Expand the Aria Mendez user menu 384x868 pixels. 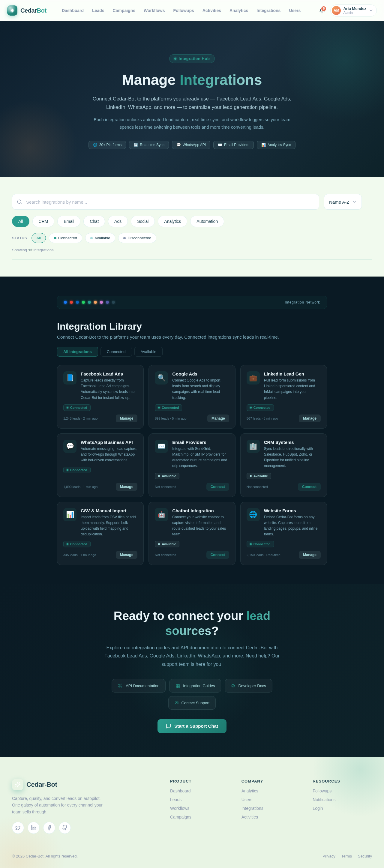[353, 10]
